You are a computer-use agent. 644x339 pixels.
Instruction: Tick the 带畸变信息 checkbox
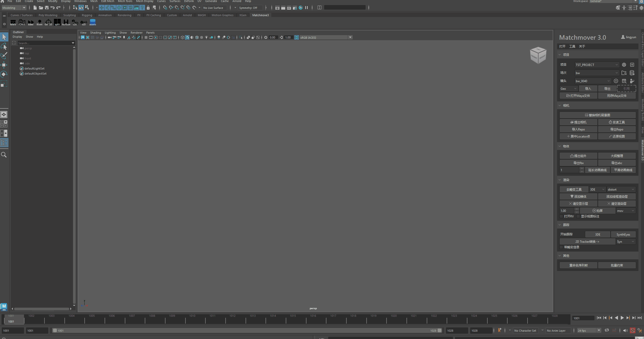click(x=561, y=247)
